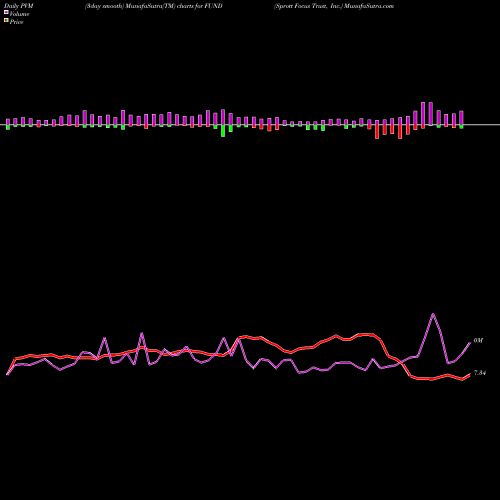Click the Volume legend color swatch
The height and width of the screenshot is (500, 500).
point(6,12)
